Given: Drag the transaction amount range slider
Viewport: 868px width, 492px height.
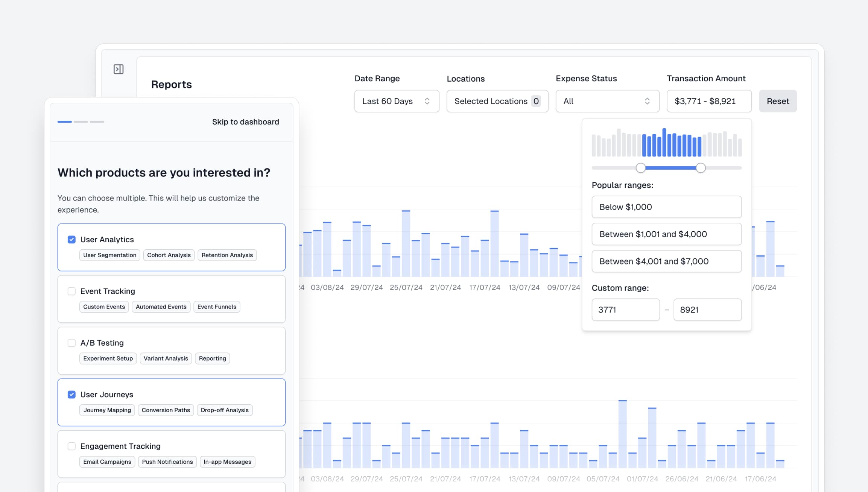Looking at the screenshot, I should pos(641,167).
